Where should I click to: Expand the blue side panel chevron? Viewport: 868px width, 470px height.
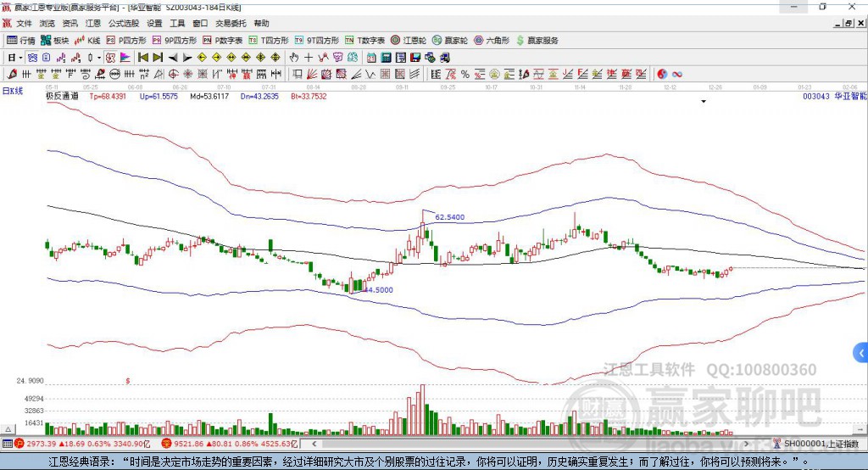861,353
